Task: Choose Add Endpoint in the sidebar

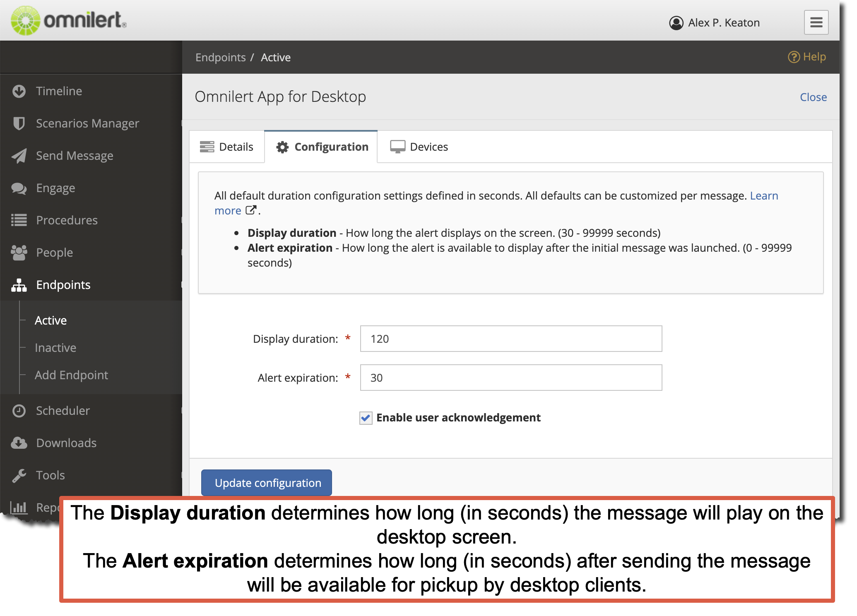Action: click(x=71, y=375)
